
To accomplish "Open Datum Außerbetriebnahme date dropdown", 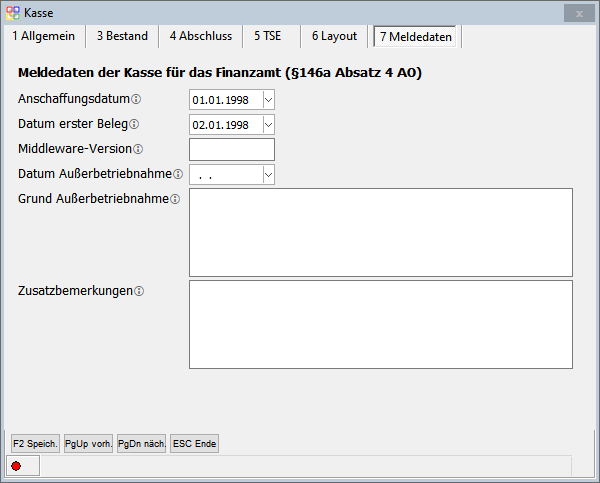I will tap(267, 174).
